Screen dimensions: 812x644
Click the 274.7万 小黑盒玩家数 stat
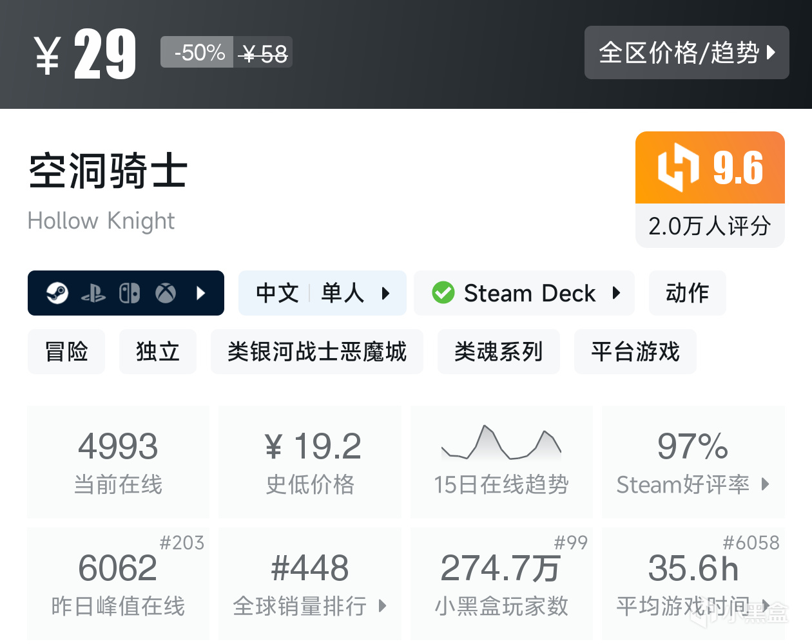501,583
